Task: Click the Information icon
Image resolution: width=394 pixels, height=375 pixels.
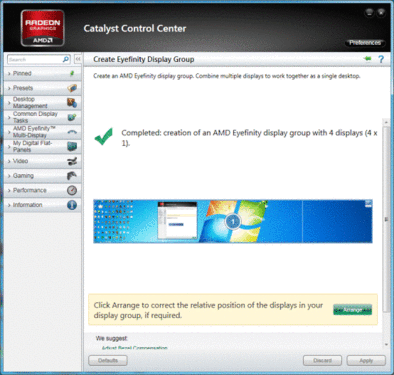Action: (72, 205)
